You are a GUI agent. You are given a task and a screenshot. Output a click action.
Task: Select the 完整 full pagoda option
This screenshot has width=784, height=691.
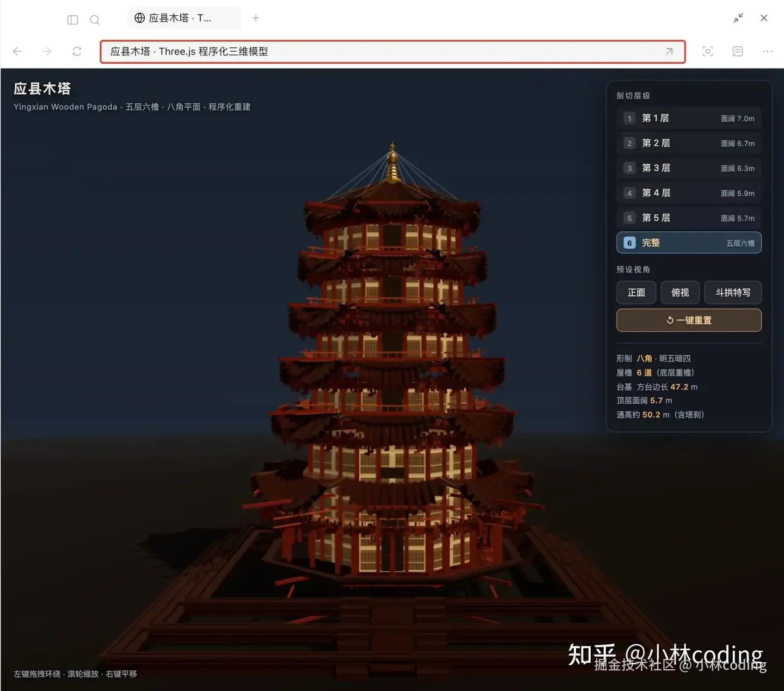point(689,243)
